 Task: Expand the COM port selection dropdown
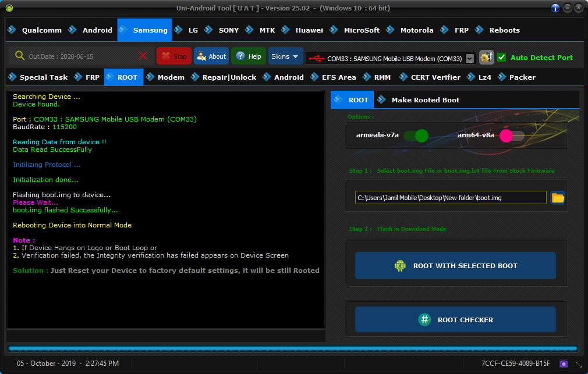pos(469,59)
